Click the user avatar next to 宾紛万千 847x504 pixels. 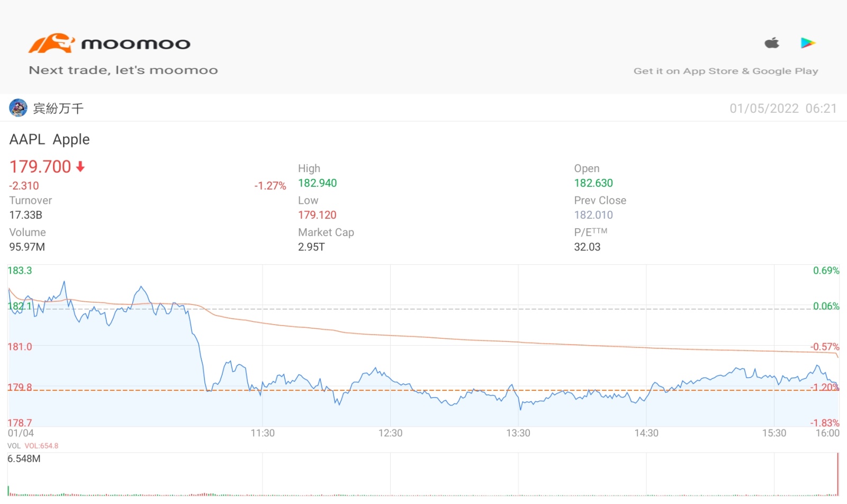point(18,108)
